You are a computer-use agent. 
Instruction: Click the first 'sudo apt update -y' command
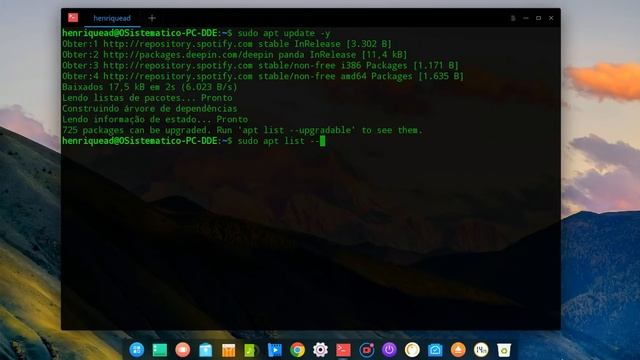click(284, 33)
